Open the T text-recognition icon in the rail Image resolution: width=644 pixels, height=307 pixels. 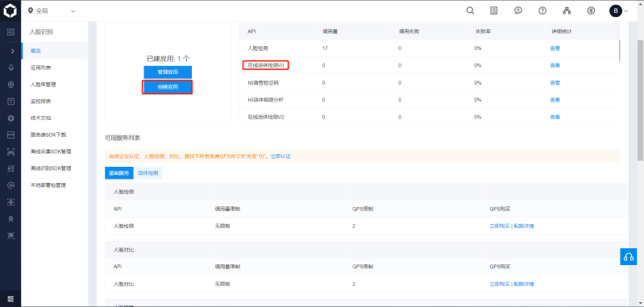click(11, 101)
